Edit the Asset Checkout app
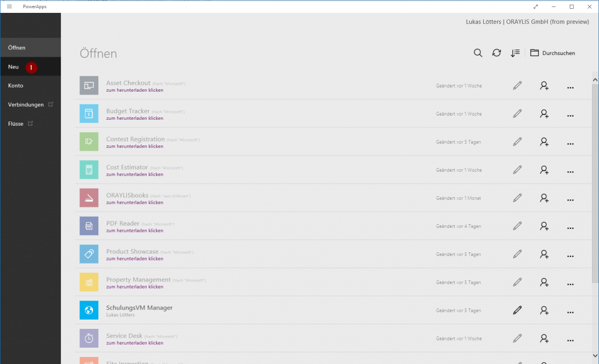Screen dimensions: 599x364 (517, 85)
